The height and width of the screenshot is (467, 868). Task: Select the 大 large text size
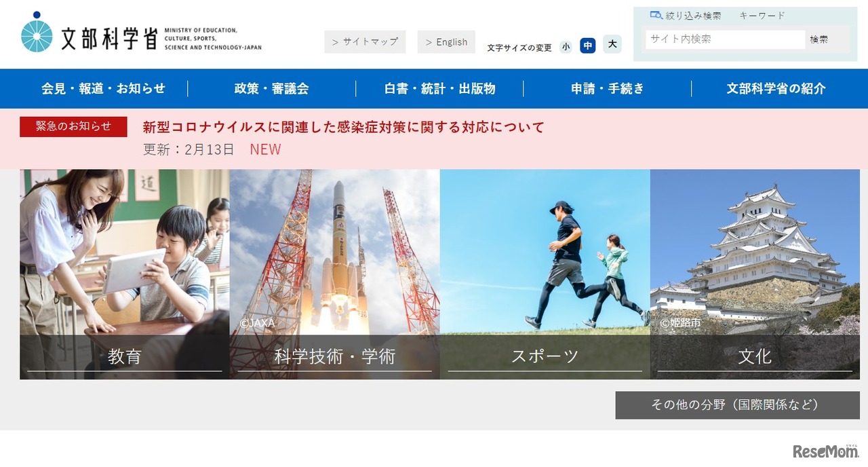click(612, 44)
